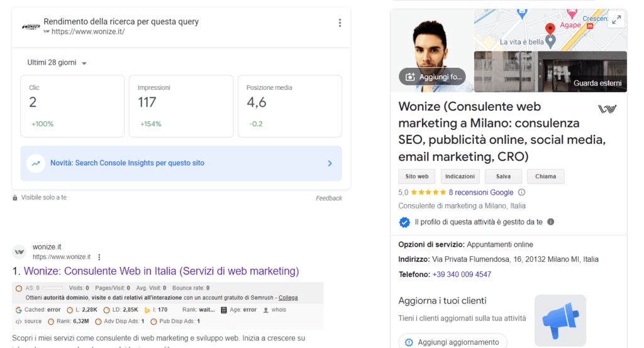Click the Aggiungi aggiornamento button
Screen dimensions: 644x348
click(453, 342)
